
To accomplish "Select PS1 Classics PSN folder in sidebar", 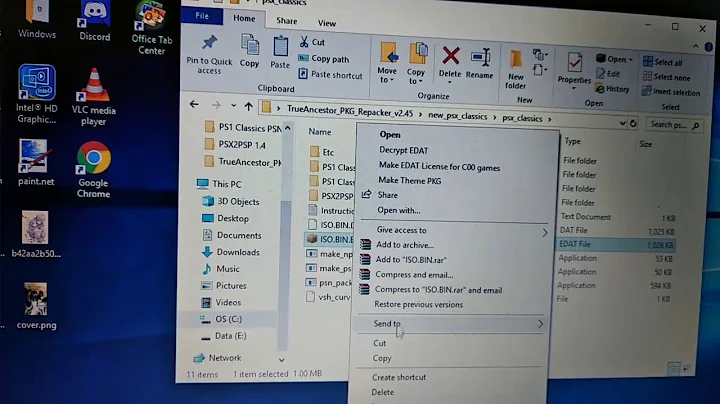I will (243, 128).
